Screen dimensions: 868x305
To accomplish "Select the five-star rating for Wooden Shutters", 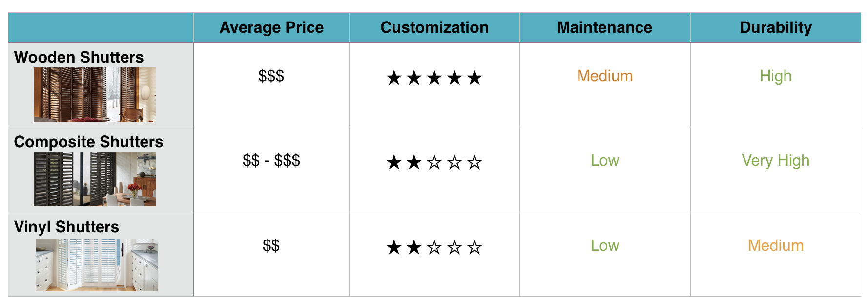I will [x=434, y=77].
